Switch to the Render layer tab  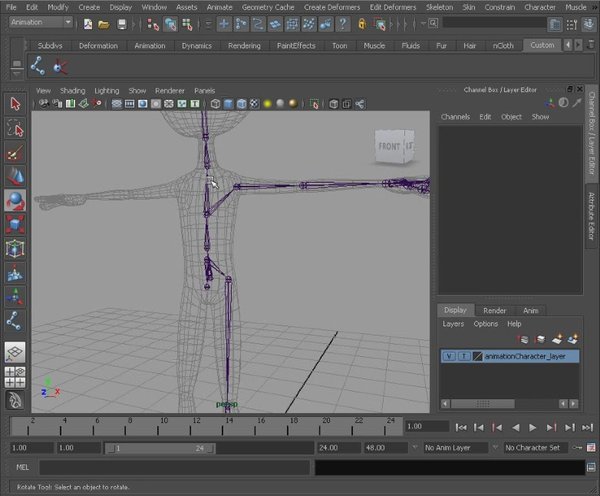coord(494,310)
